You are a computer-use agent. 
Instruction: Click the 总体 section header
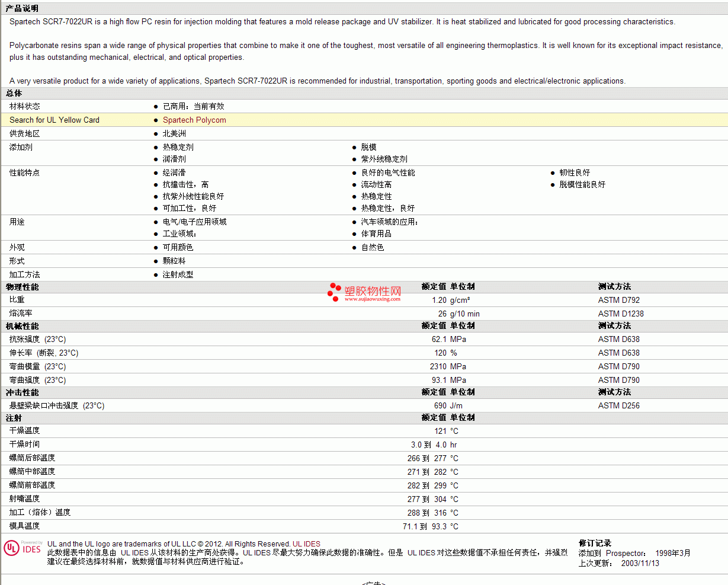pos(14,93)
